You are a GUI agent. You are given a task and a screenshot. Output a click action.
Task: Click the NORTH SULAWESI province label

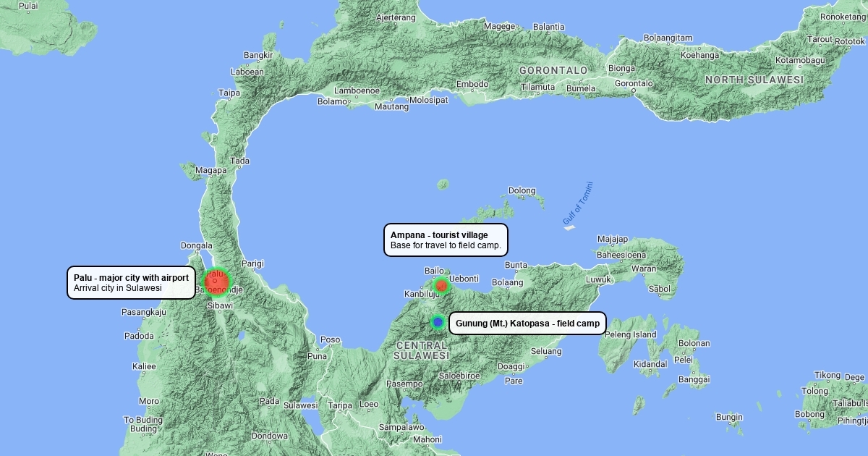point(754,80)
